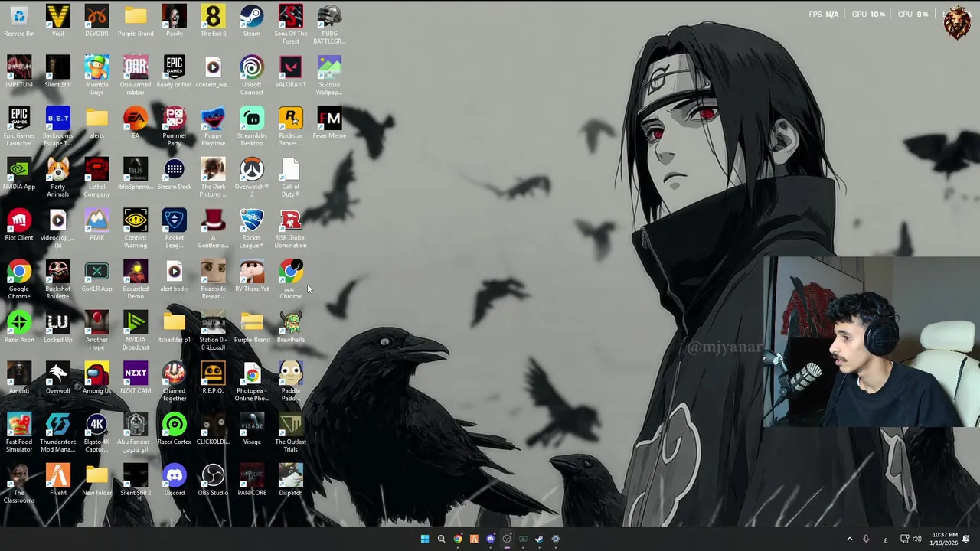
Task: Open the Recycle Bin desktop icon
Action: point(19,21)
